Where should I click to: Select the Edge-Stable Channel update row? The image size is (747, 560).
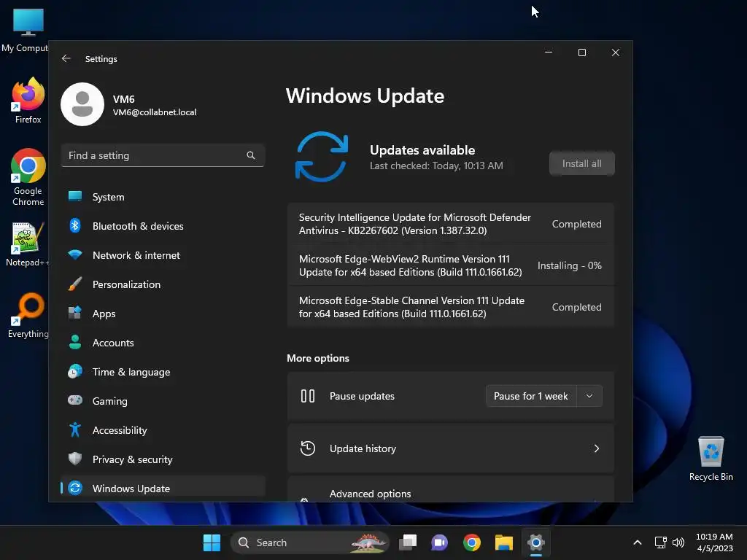tap(450, 307)
